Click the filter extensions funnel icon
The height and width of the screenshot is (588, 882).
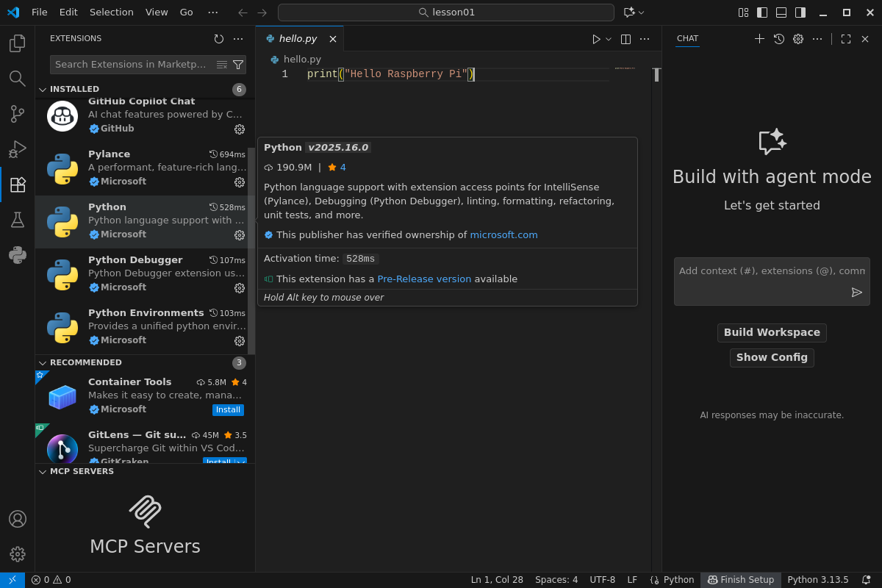pos(238,65)
